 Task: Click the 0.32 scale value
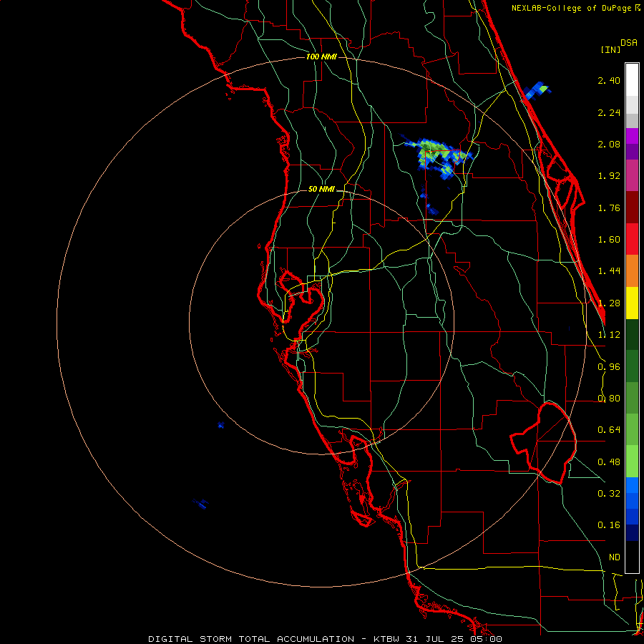[609, 494]
